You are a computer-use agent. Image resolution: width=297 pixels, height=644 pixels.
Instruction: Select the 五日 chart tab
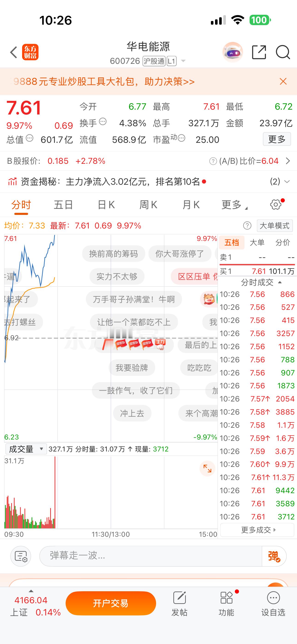pos(63,205)
